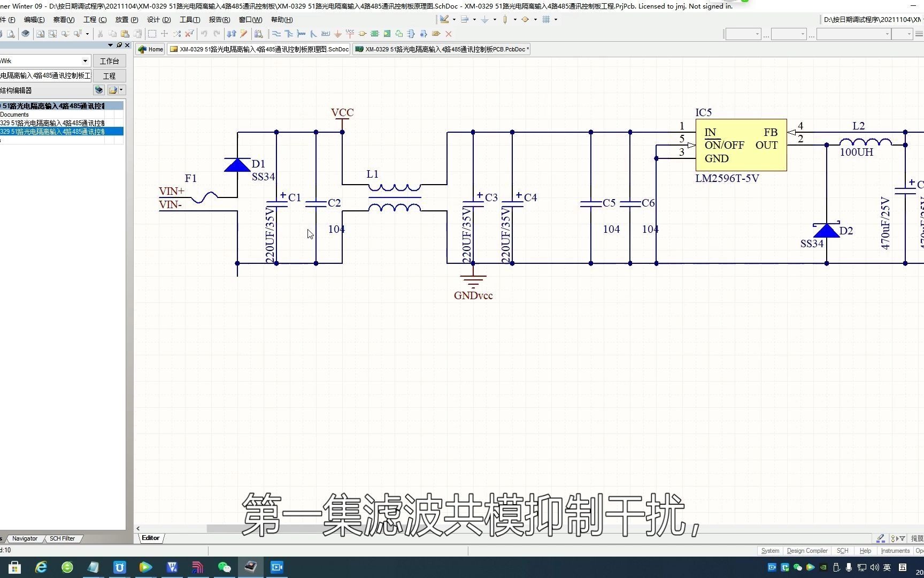The width and height of the screenshot is (924, 578).
Task: Select the Place Net Label tool
Action: (325, 34)
